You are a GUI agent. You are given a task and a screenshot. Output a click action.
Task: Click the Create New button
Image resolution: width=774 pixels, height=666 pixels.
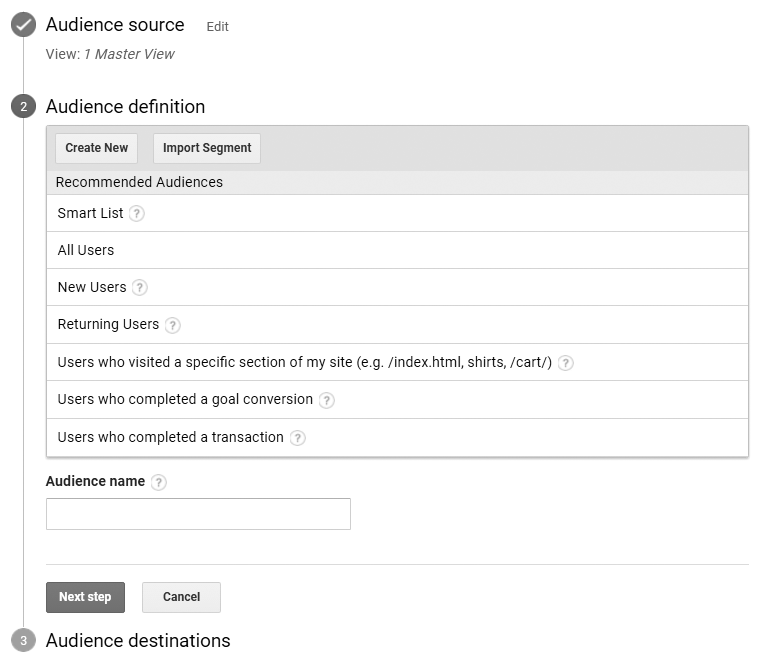(x=96, y=148)
